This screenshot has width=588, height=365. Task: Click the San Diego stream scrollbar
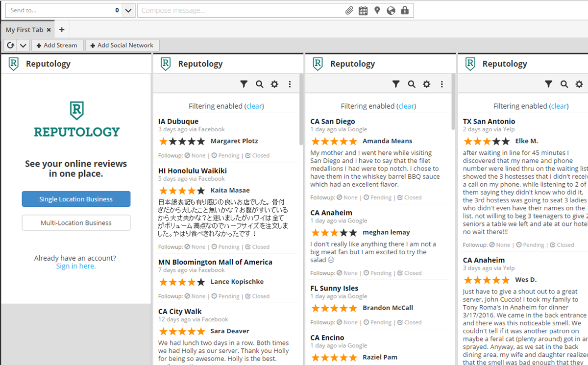coord(453,102)
